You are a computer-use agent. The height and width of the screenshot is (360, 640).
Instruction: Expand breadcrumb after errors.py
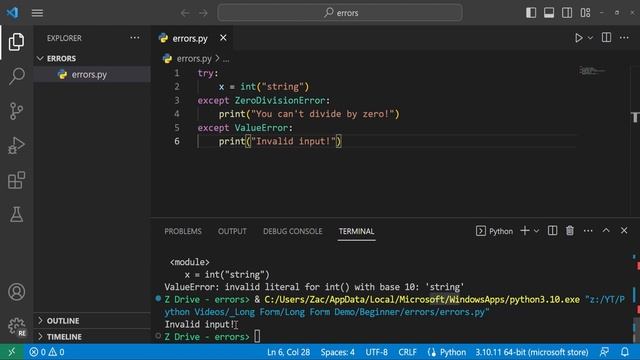tap(226, 59)
